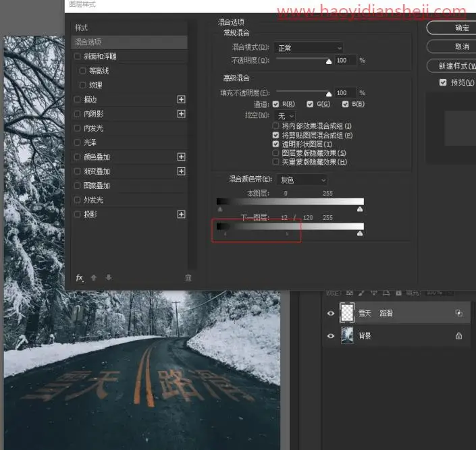
Task: Uncheck 透明形状图层 option
Action: pos(275,144)
